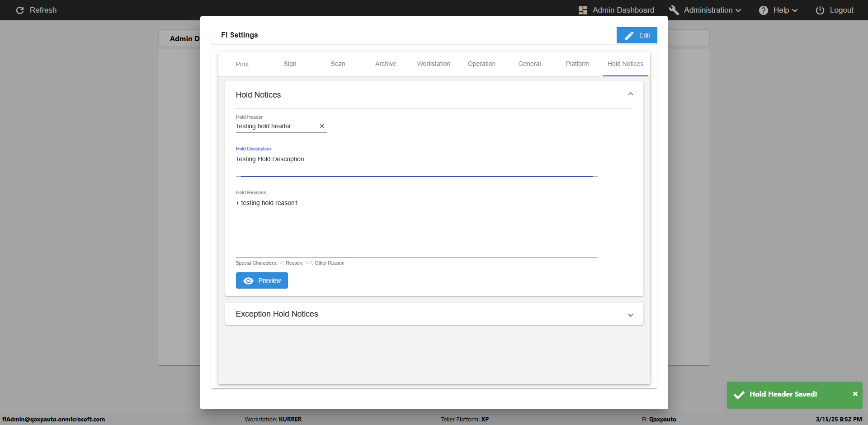The image size is (868, 425).
Task: Collapse the Hold Notices section
Action: pos(630,94)
